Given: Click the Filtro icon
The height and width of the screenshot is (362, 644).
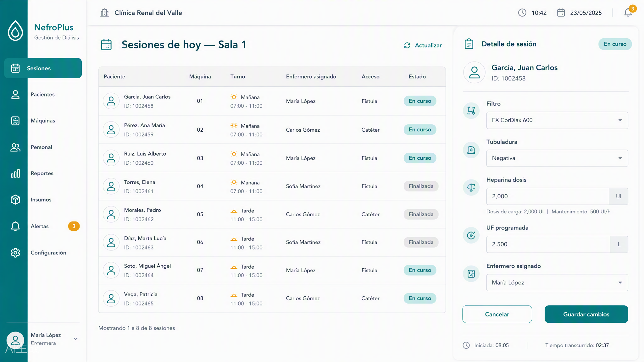Looking at the screenshot, I should coord(471,111).
